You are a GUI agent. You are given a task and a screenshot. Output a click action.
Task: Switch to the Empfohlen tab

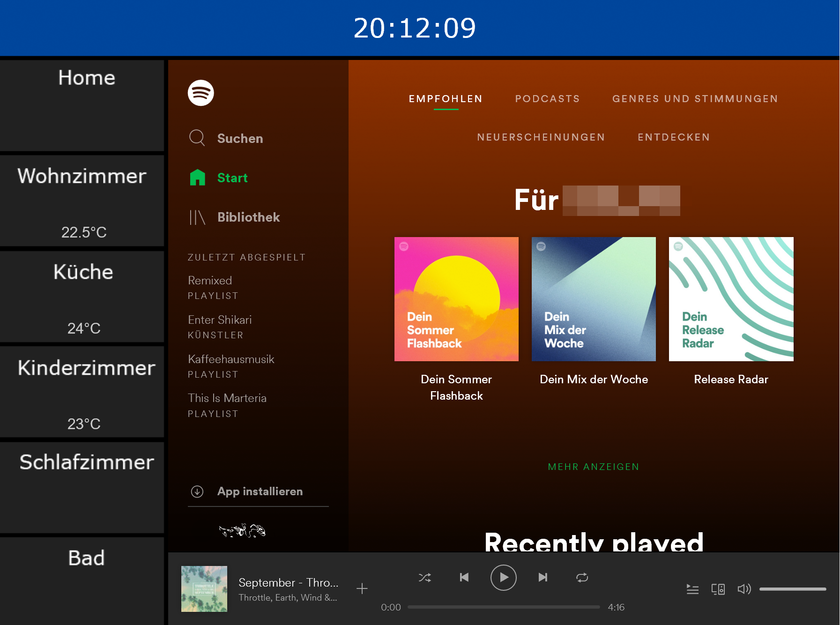(x=446, y=99)
